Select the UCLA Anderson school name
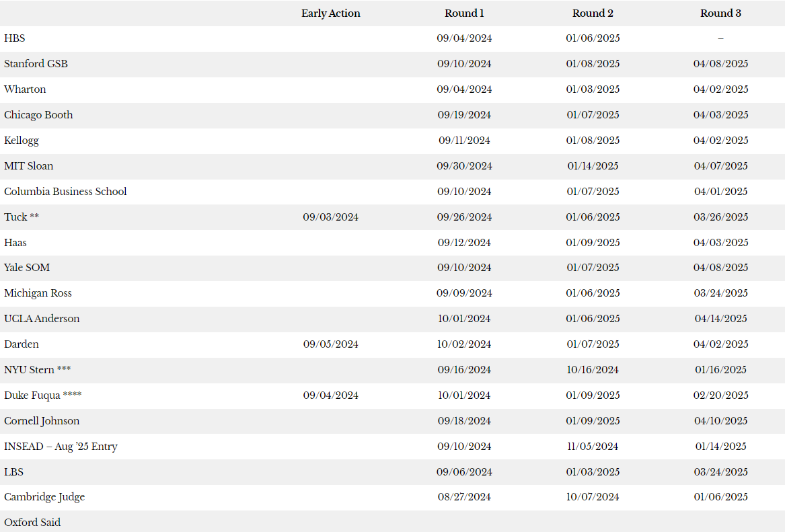The height and width of the screenshot is (532, 785). coord(42,319)
